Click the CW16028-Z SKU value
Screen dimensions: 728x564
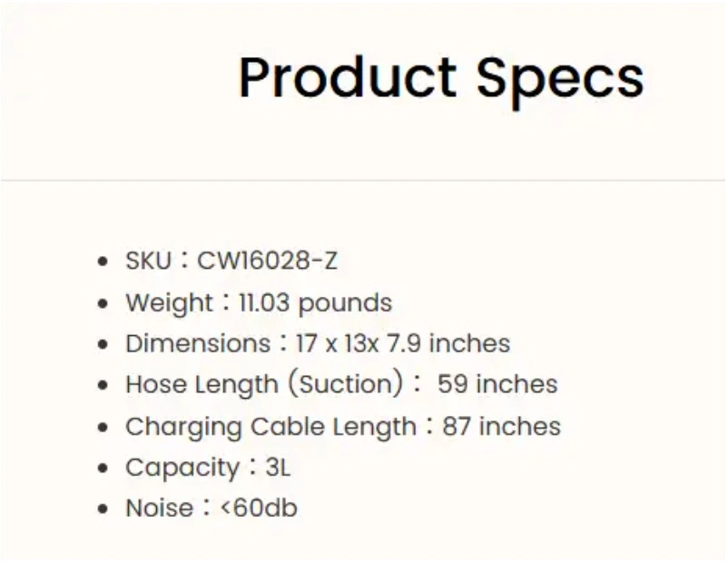coord(267,261)
